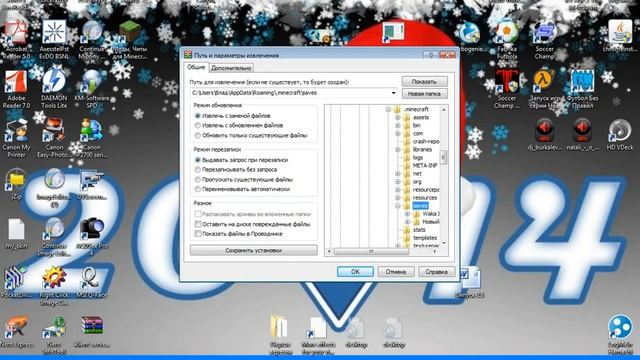640x360 pixels.
Task: Open Right Click Image gear icon
Action: pyautogui.click(x=54, y=286)
